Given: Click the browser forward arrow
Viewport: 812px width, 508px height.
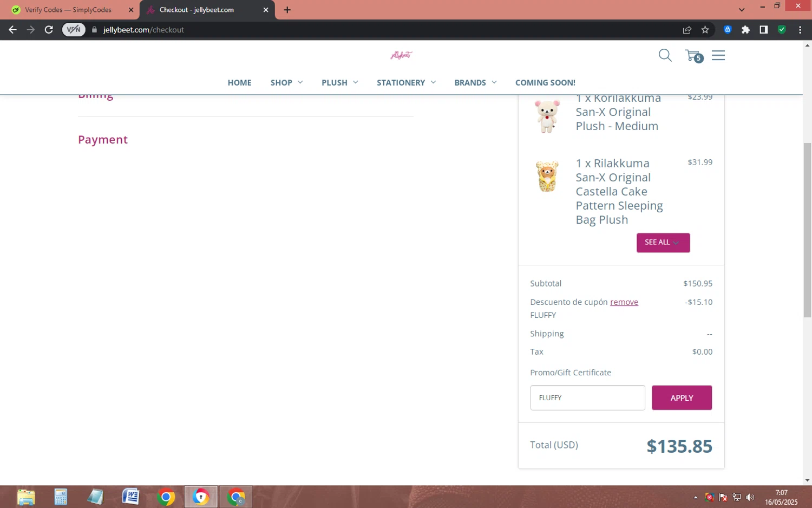Looking at the screenshot, I should (31, 30).
